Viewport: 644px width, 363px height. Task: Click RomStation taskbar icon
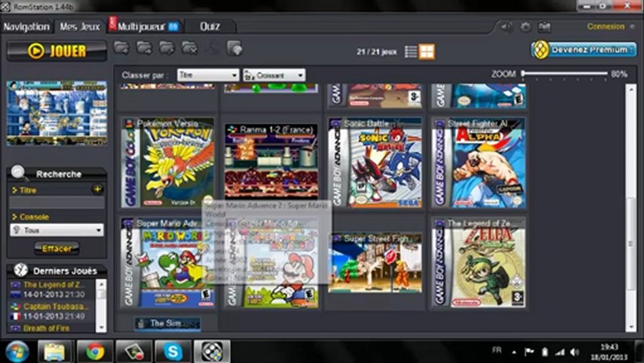[x=212, y=351]
